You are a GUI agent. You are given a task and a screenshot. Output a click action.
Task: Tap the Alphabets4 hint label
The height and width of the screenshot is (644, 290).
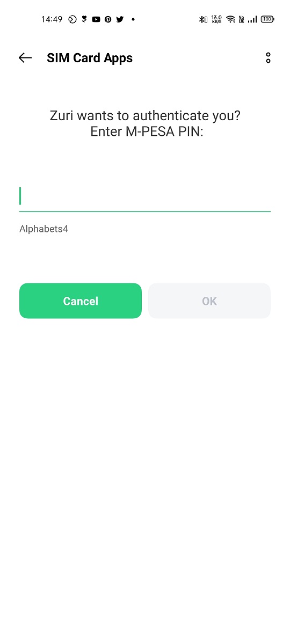[x=44, y=229]
